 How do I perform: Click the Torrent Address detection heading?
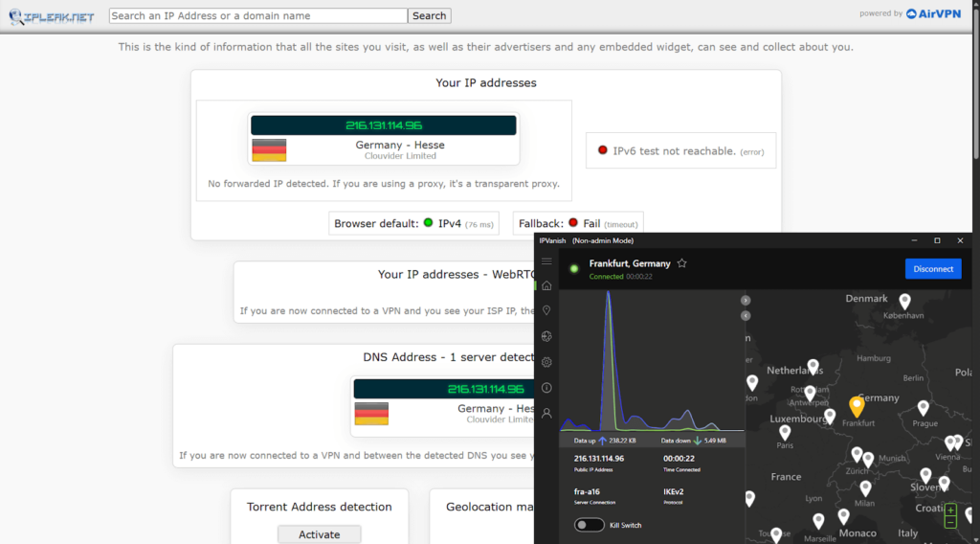pos(319,507)
